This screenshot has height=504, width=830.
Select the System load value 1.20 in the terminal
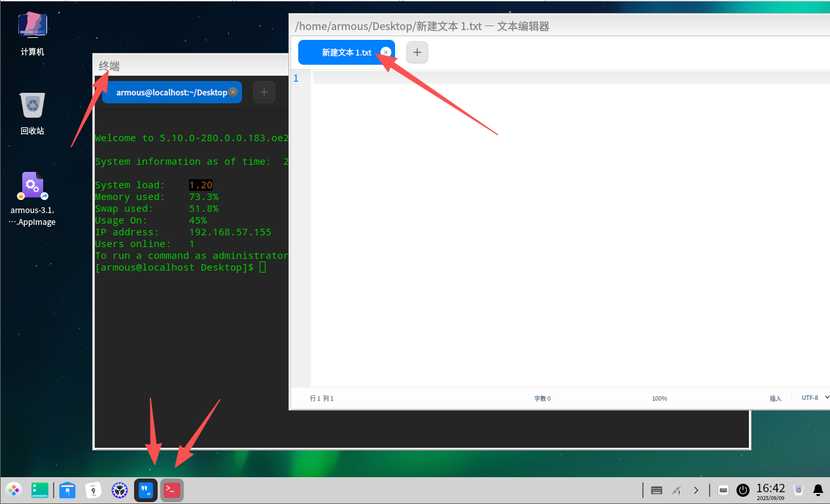(201, 185)
